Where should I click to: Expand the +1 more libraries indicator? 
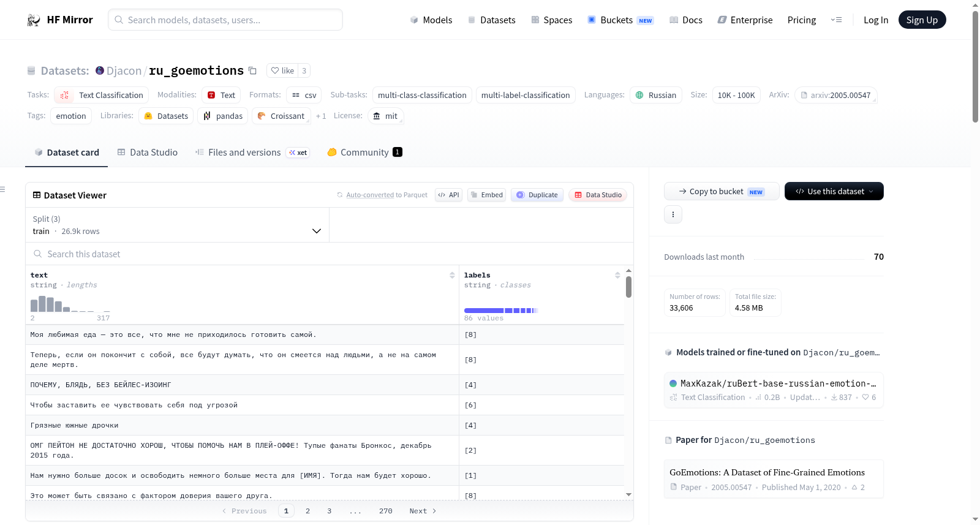321,116
